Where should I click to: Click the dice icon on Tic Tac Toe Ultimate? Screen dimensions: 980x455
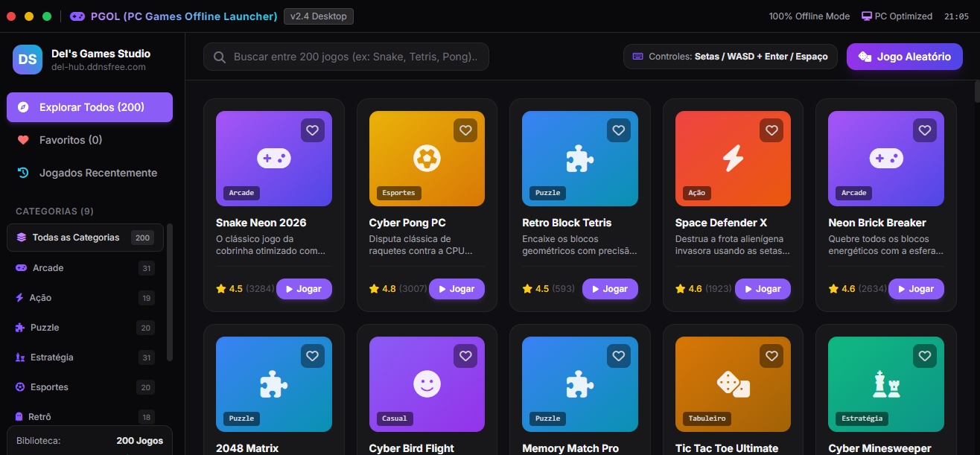(x=733, y=384)
